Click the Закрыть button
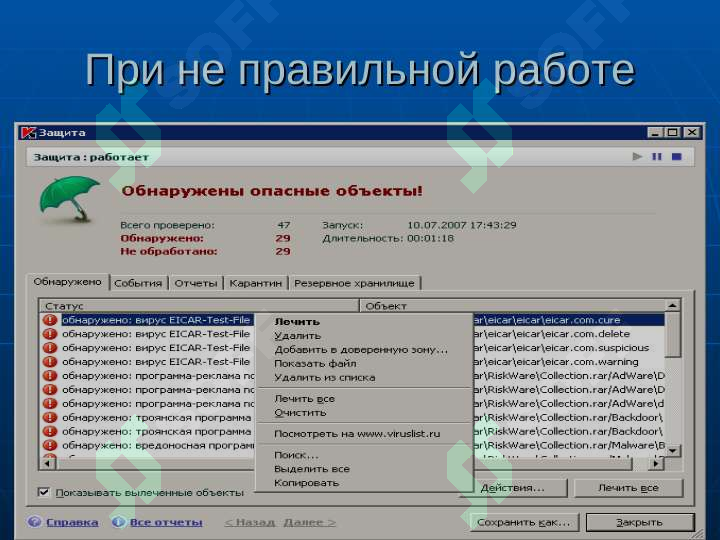The width and height of the screenshot is (720, 540). [x=640, y=523]
